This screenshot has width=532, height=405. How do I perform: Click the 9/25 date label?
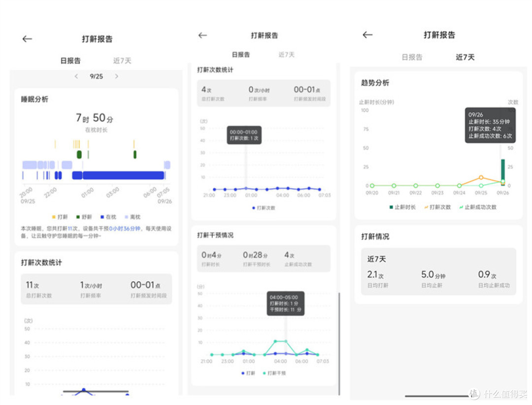coord(97,76)
